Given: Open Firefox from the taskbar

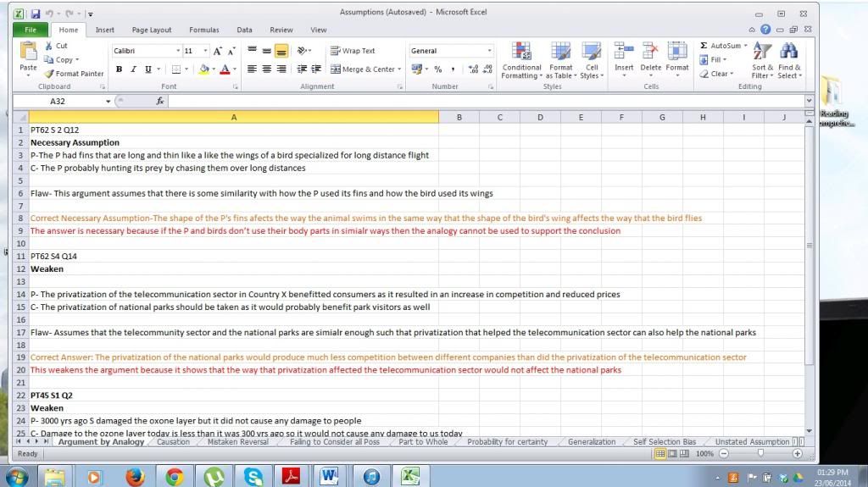Looking at the screenshot, I should click(x=135, y=477).
